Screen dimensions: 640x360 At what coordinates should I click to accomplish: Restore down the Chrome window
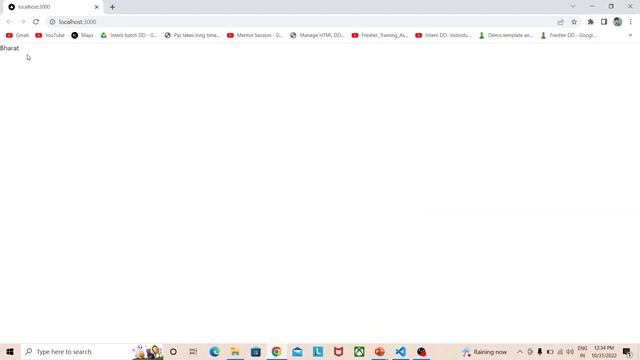pos(611,7)
